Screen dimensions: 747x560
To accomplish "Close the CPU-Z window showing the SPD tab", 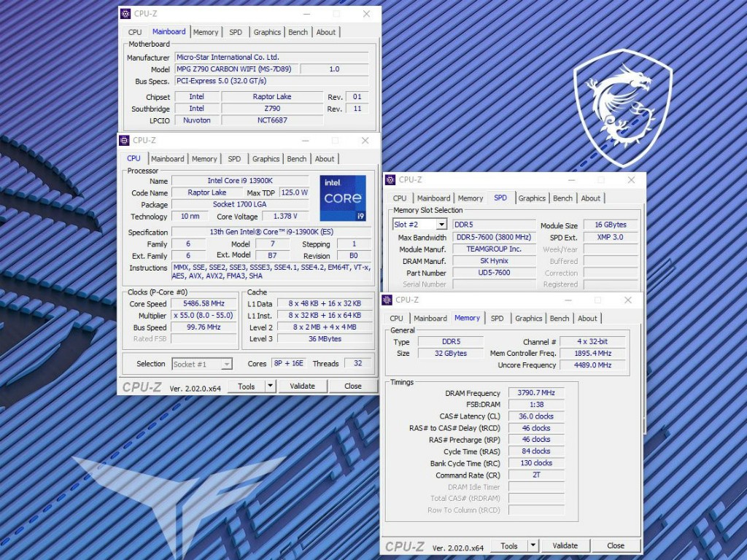I will coord(631,180).
